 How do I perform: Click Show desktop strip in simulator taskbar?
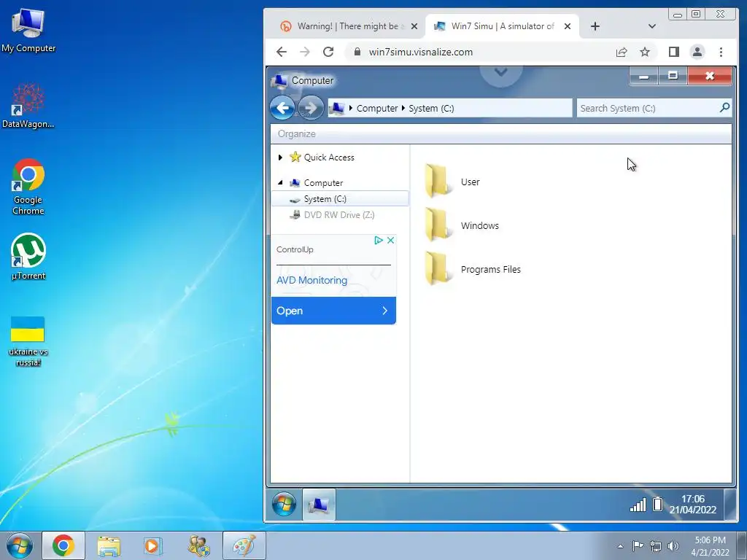coord(729,505)
